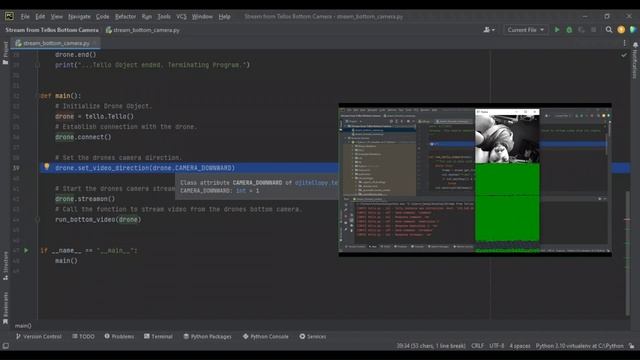This screenshot has height=360, width=640.
Task: Click the cursor position 39:34 status entry
Action: point(431,346)
